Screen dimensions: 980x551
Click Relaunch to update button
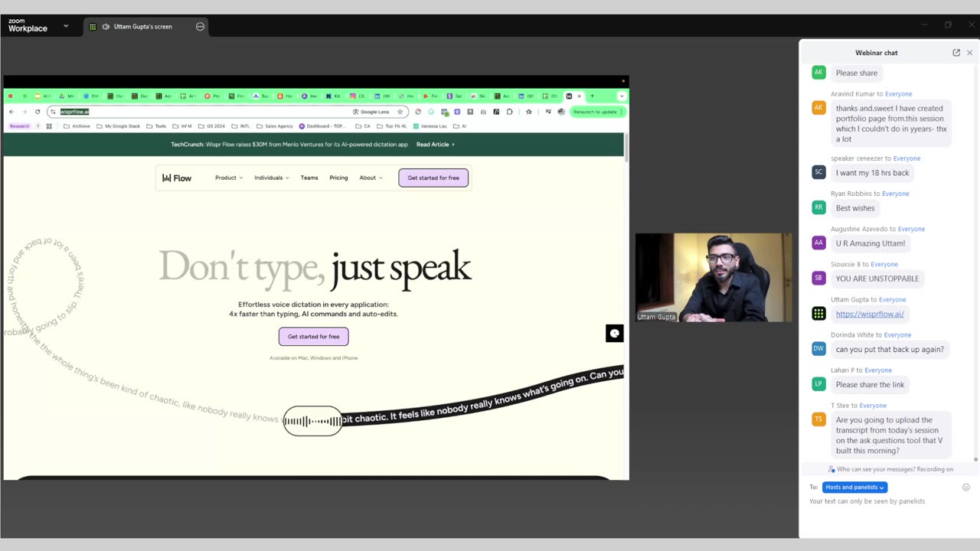click(598, 112)
